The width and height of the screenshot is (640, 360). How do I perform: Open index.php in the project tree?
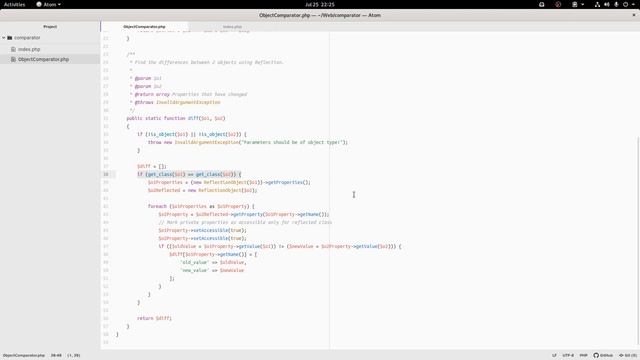[29, 49]
